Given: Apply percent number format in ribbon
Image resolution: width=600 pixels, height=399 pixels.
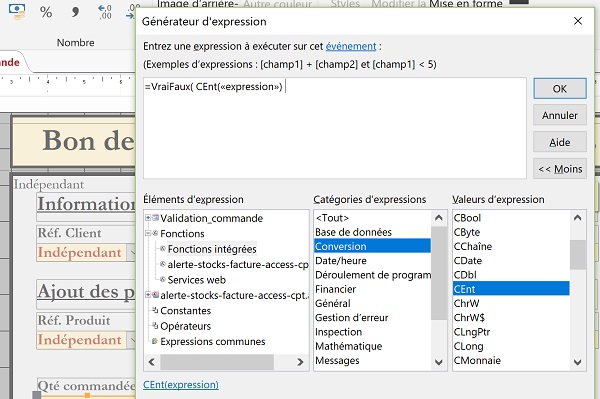Looking at the screenshot, I should tap(46, 12).
